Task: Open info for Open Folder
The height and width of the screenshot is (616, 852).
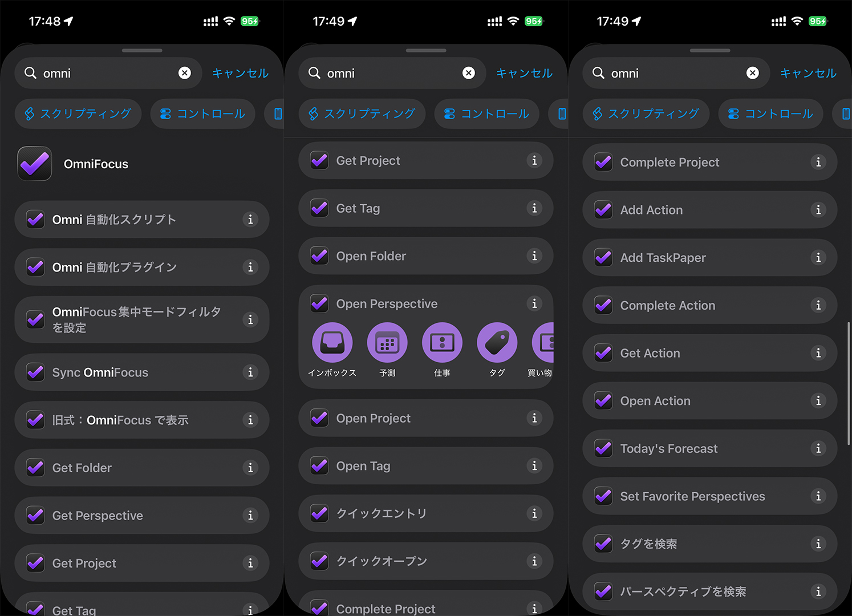Action: pos(534,256)
